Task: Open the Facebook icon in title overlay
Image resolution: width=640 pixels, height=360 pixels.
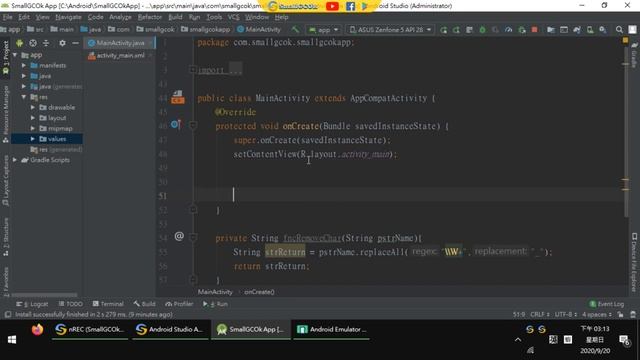Action: [x=350, y=6]
